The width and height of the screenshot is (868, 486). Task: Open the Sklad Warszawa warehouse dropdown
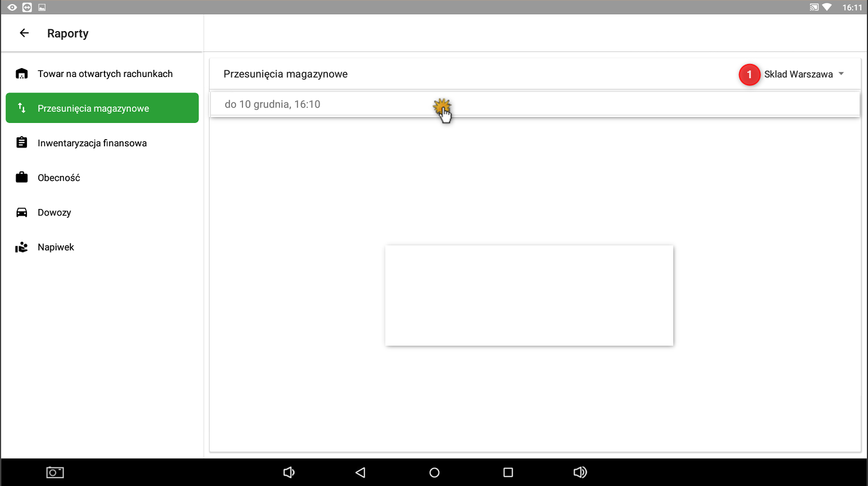coord(798,75)
